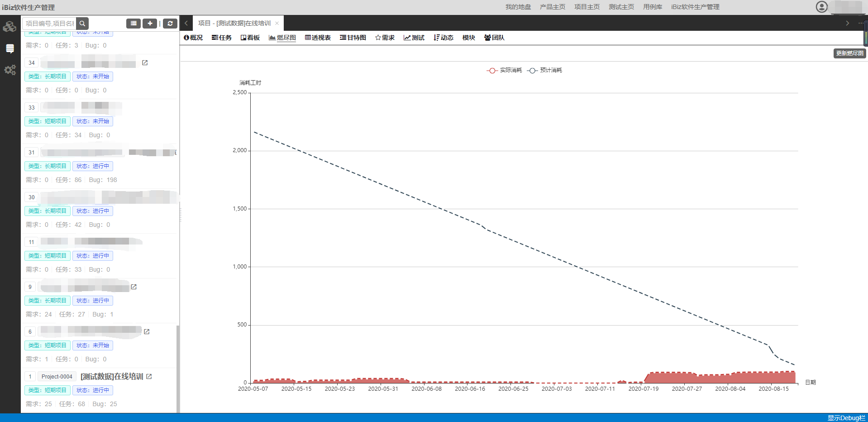The image size is (868, 422).
Task: Click 需求: 24 count on project 9
Action: point(38,314)
